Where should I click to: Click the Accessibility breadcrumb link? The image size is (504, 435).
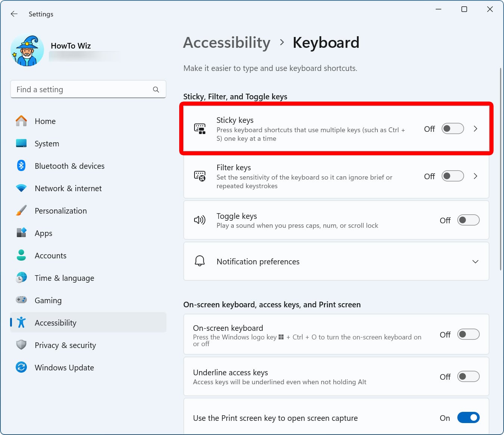pyautogui.click(x=226, y=43)
